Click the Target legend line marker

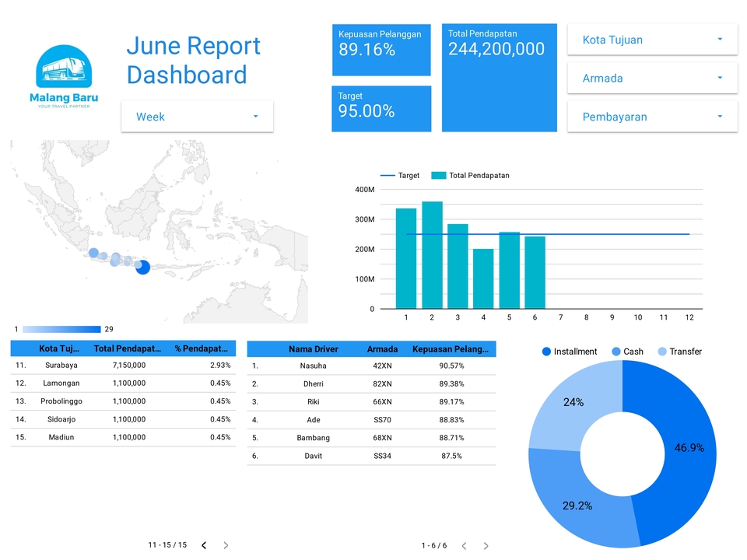390,176
